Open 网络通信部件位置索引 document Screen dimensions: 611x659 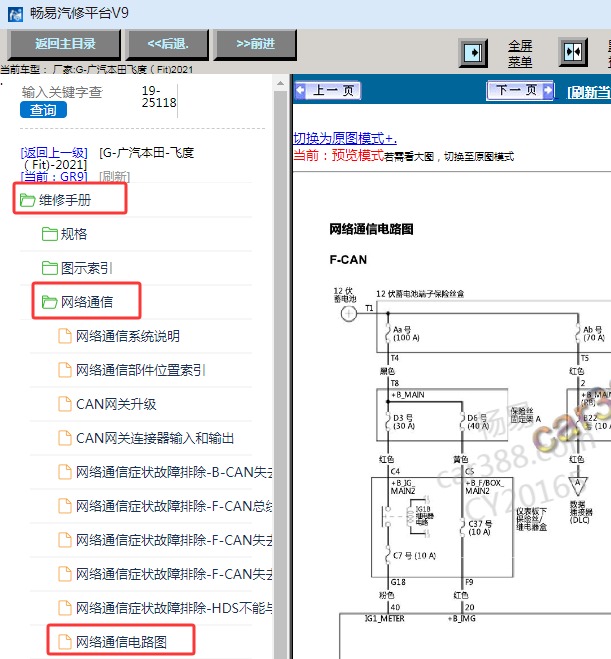point(140,370)
